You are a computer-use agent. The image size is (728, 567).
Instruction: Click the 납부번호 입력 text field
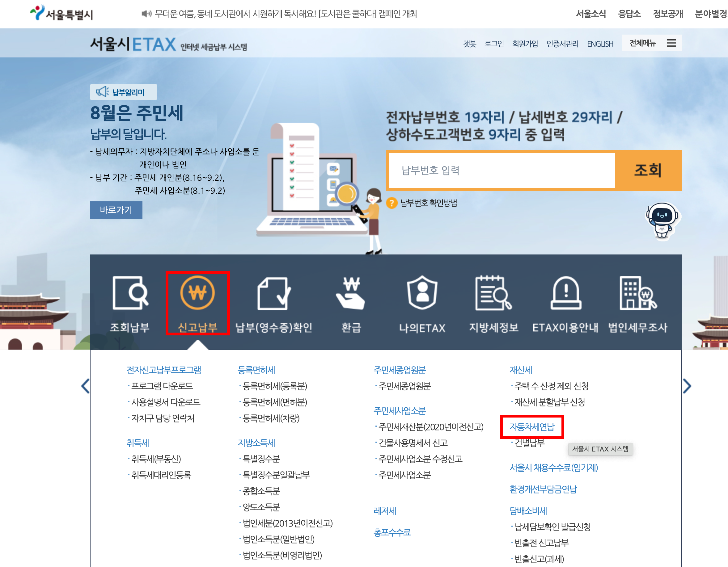point(502,170)
